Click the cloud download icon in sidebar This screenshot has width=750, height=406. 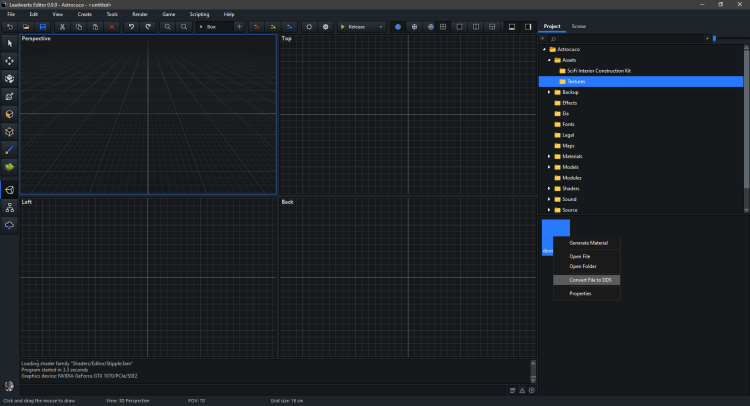(x=10, y=225)
